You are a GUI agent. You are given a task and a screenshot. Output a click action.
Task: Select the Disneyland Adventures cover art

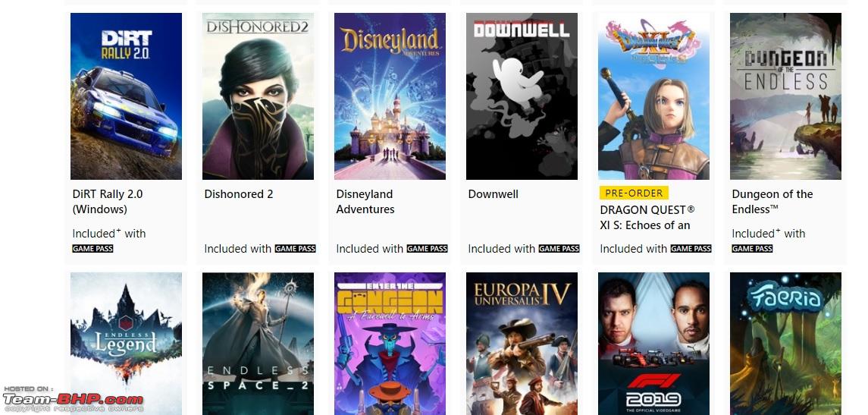[390, 96]
